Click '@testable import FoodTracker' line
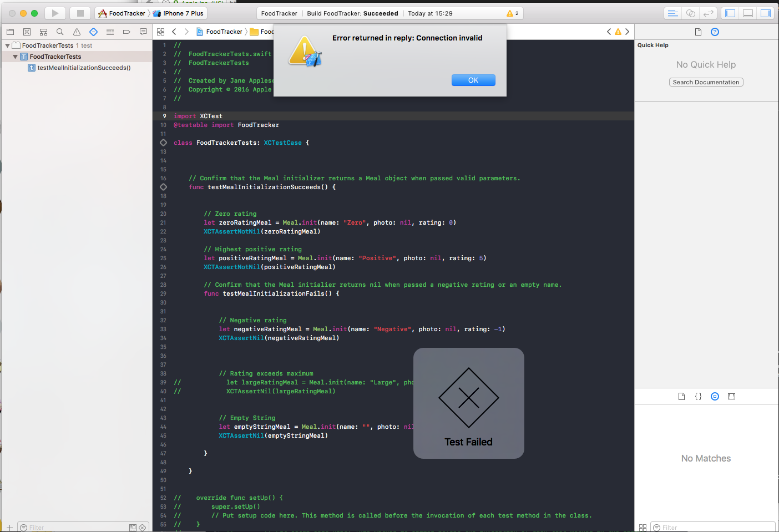Image resolution: width=779 pixels, height=532 pixels. (x=226, y=125)
